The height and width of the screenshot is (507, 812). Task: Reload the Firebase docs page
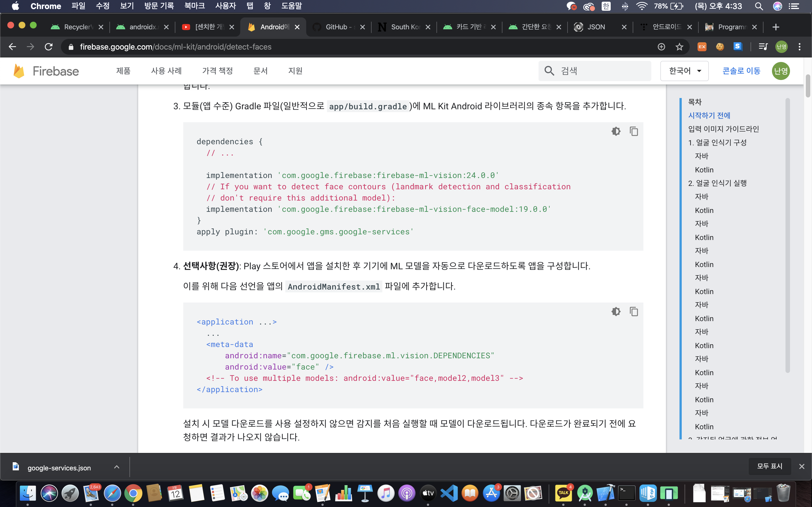[49, 46]
